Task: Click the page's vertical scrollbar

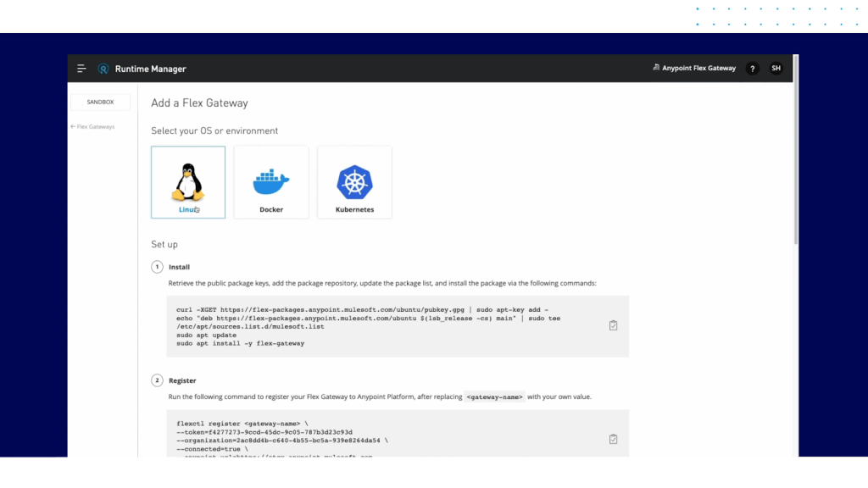Action: click(795, 169)
